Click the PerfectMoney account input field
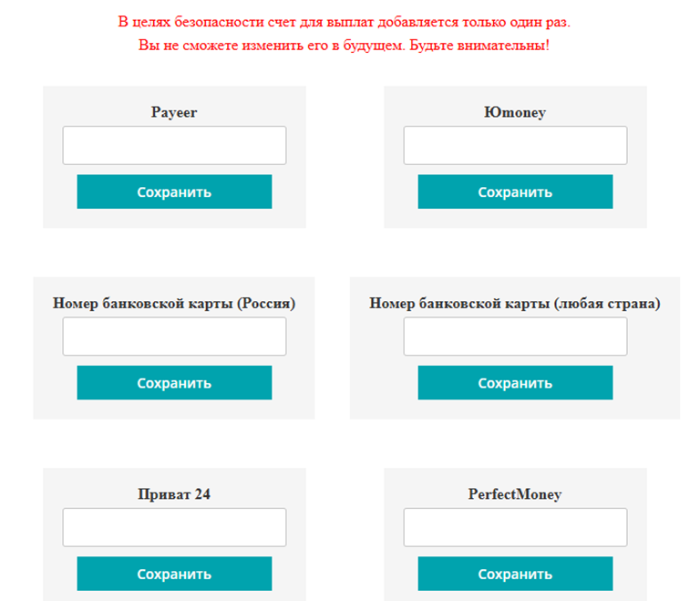Viewport: 700px width, 601px height. 515,527
